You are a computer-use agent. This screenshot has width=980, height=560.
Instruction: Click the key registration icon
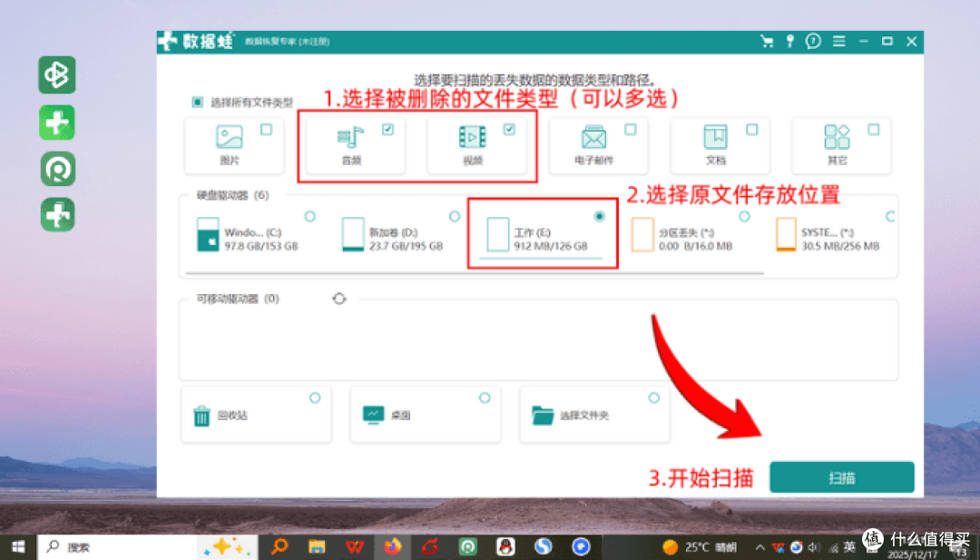click(x=790, y=41)
